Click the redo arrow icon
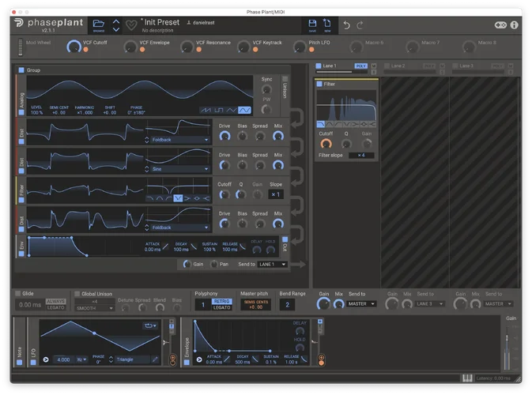This screenshot has width=532, height=395. (360, 25)
